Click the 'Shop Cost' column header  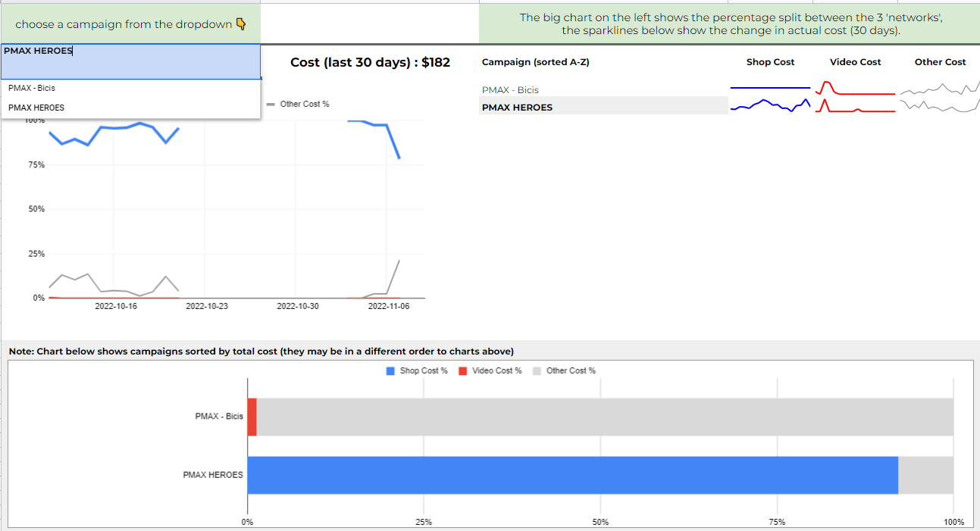click(x=770, y=62)
